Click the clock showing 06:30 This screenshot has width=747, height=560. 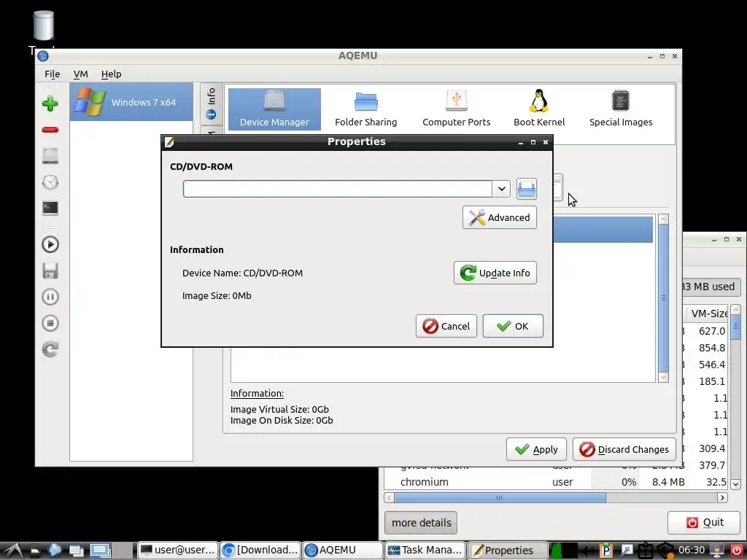click(x=692, y=550)
